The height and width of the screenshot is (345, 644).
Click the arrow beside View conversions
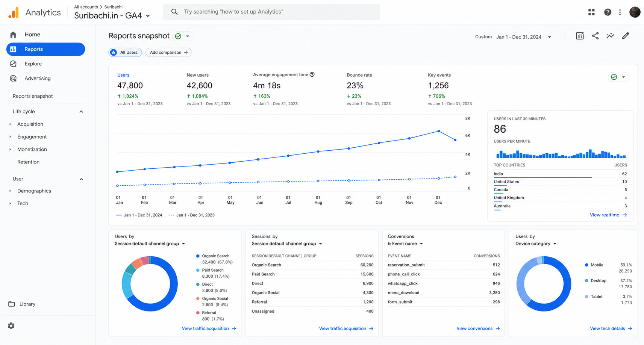[498, 328]
